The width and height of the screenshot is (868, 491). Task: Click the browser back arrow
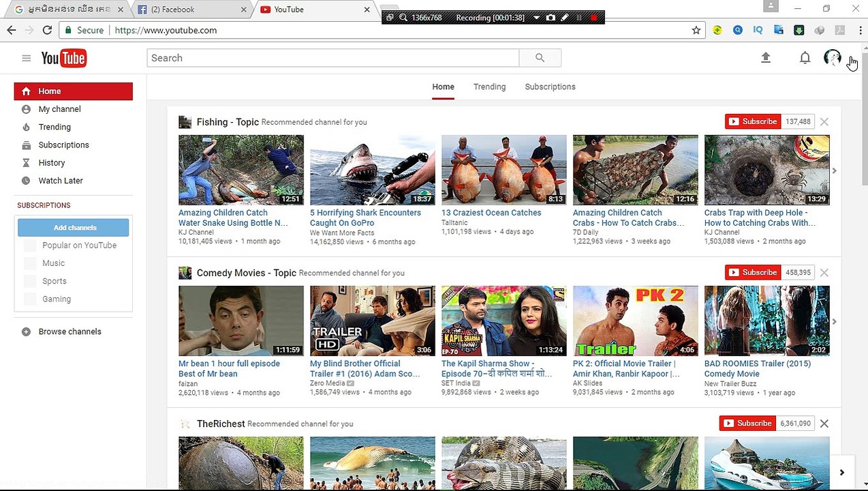tap(12, 30)
